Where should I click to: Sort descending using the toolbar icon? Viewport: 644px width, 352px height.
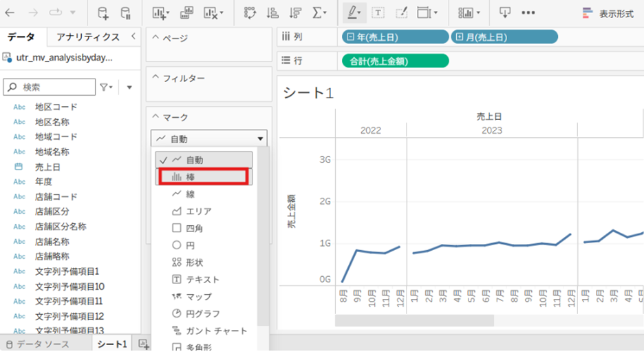[x=295, y=13]
